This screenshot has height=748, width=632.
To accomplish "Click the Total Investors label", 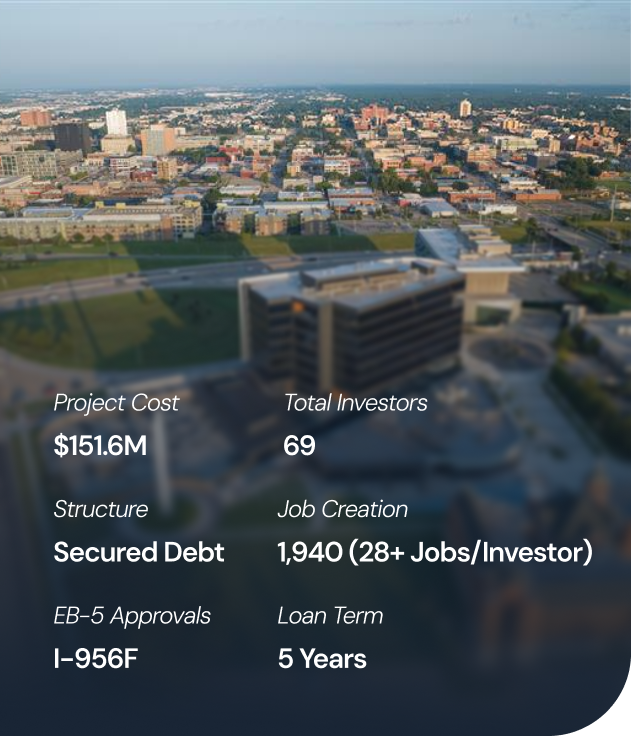I will 355,403.
